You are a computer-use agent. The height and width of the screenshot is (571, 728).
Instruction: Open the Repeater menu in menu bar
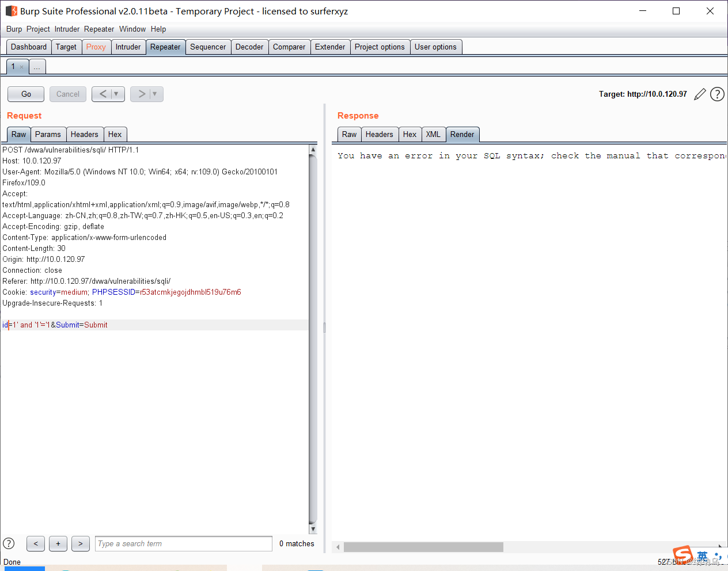coord(99,29)
